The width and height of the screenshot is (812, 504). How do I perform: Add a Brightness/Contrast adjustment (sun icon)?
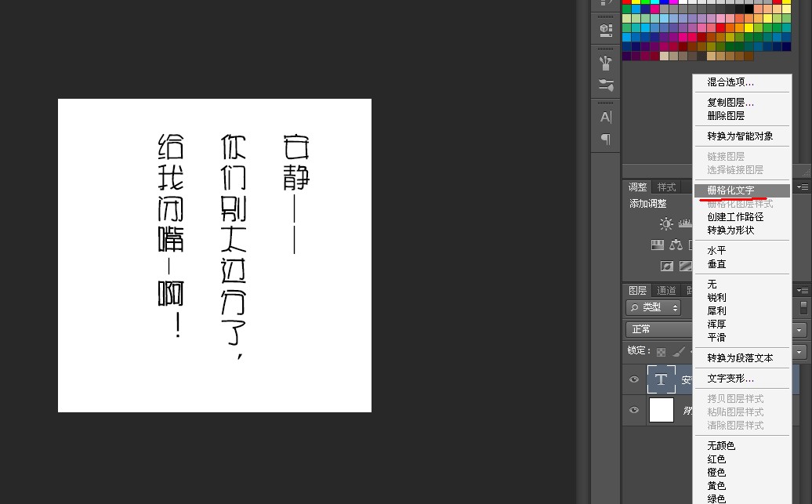coord(666,223)
